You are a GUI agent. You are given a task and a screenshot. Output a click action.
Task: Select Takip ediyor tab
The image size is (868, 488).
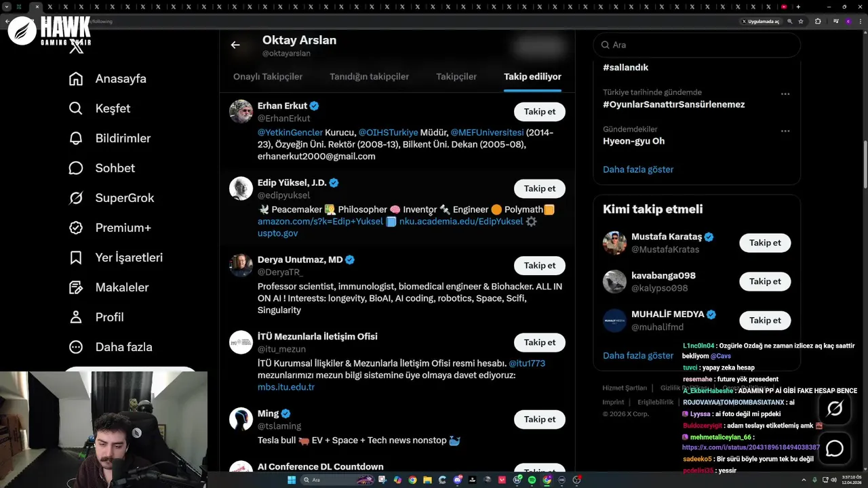532,77
